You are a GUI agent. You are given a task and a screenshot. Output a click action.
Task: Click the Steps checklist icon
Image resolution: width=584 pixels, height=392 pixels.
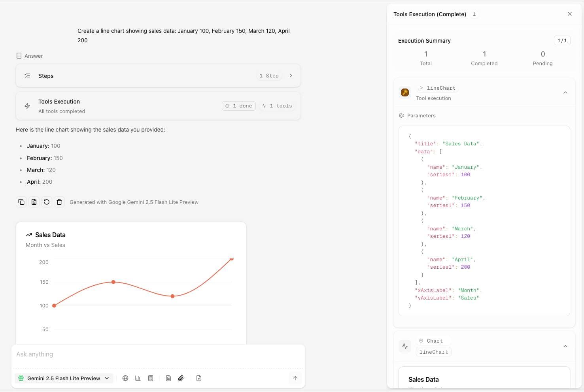27,75
